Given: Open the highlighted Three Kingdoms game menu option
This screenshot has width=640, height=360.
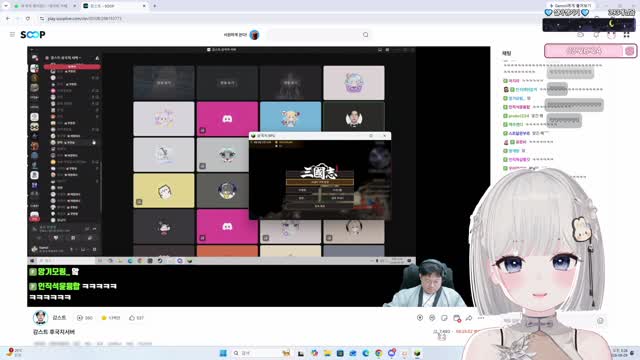Looking at the screenshot, I should point(320,182).
